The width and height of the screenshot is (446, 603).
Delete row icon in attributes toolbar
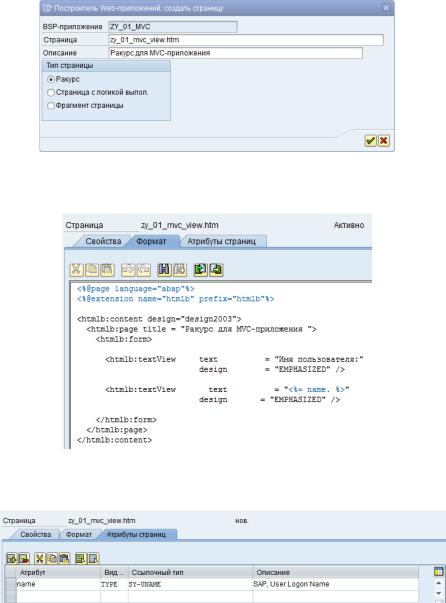24,558
